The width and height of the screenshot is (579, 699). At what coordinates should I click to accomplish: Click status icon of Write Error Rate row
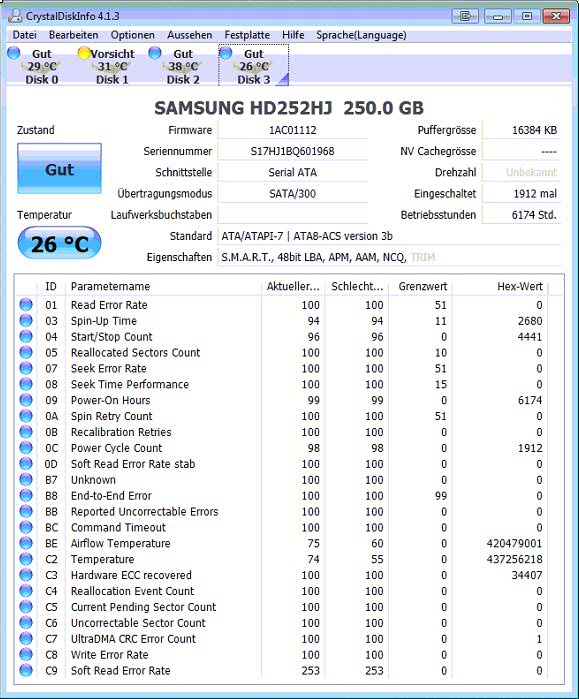point(26,654)
